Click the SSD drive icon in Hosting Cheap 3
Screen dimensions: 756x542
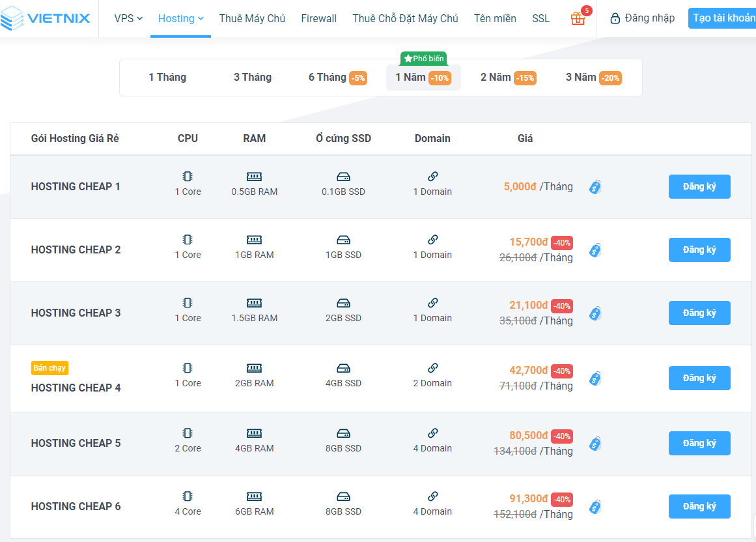tap(343, 303)
